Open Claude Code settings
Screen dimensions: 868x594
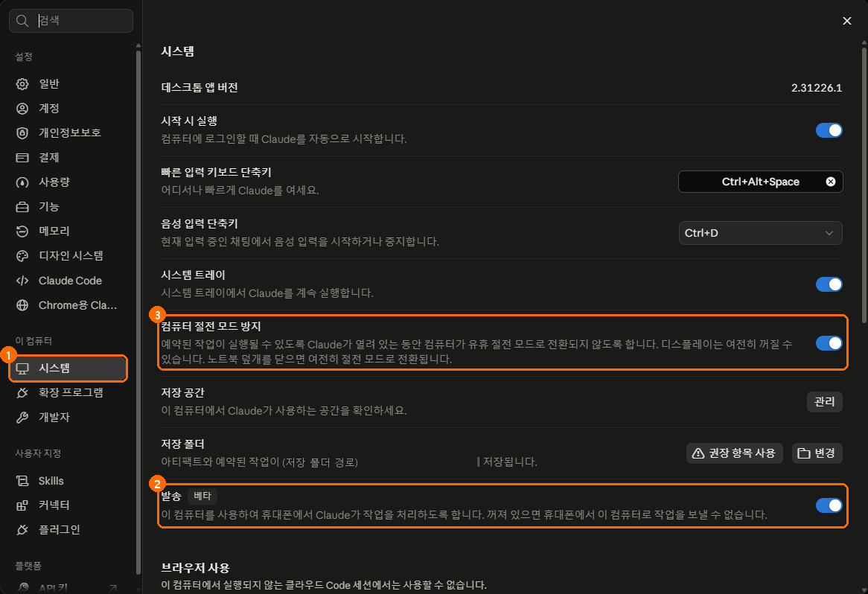pyautogui.click(x=68, y=281)
